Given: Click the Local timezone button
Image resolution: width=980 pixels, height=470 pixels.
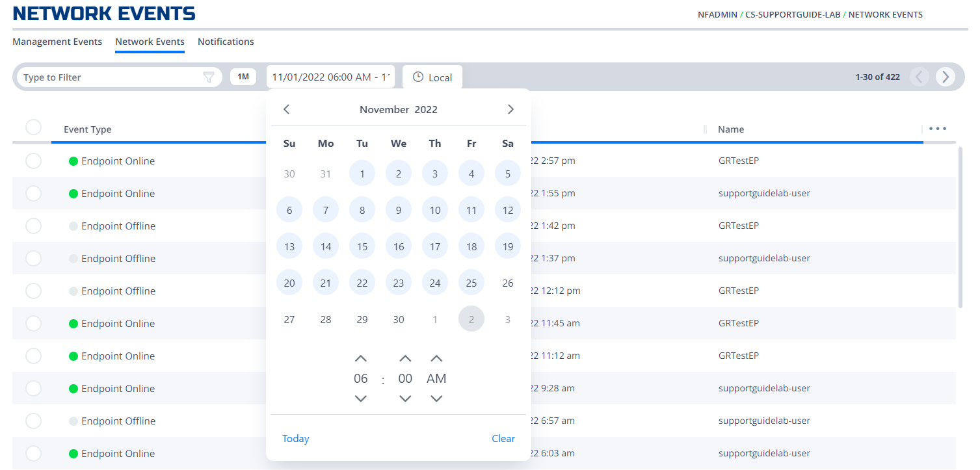Looking at the screenshot, I should point(432,77).
